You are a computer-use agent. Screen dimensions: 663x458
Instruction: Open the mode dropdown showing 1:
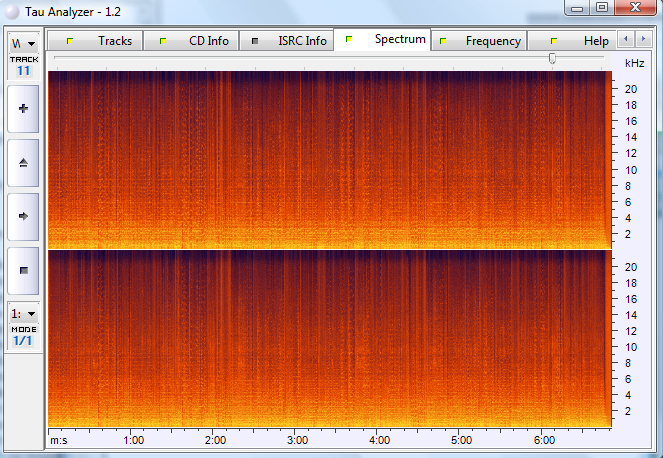[24, 314]
